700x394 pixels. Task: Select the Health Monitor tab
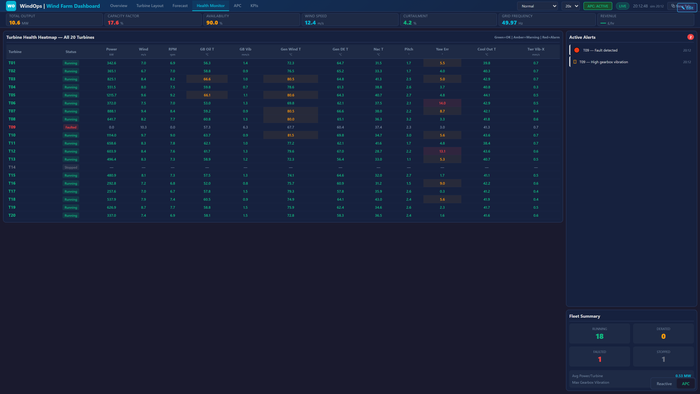[211, 6]
